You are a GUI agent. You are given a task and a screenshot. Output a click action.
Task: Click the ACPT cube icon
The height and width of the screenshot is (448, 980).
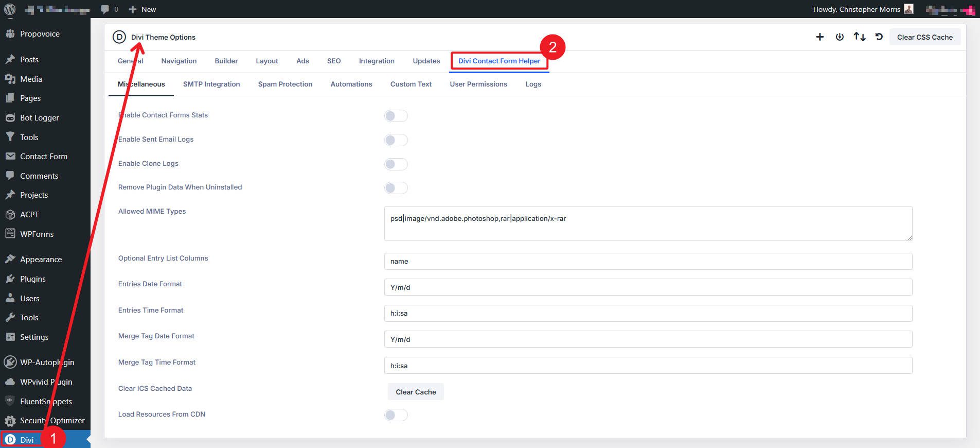[x=10, y=215]
